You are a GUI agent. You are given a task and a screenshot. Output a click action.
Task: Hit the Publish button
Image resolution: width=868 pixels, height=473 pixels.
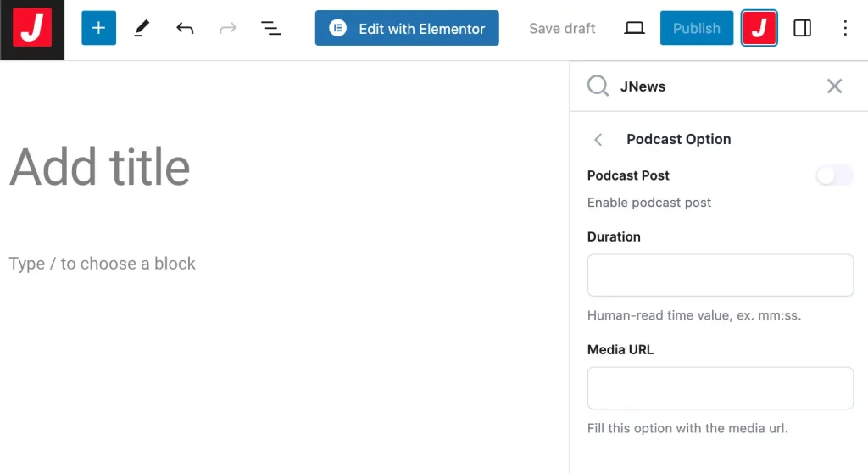(696, 29)
